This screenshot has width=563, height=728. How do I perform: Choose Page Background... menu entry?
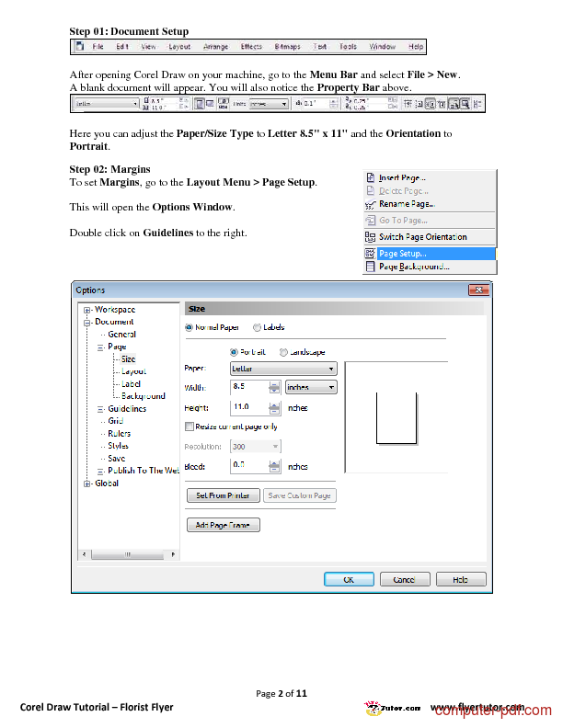coord(430,267)
